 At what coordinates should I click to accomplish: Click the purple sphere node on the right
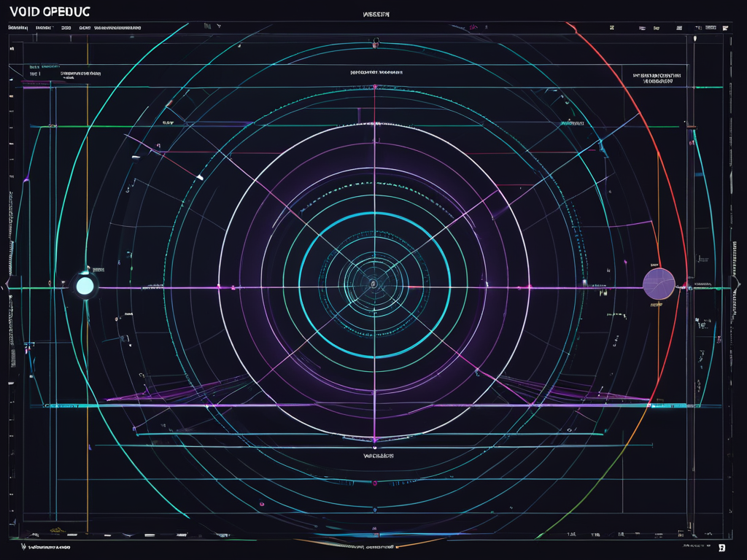point(657,284)
